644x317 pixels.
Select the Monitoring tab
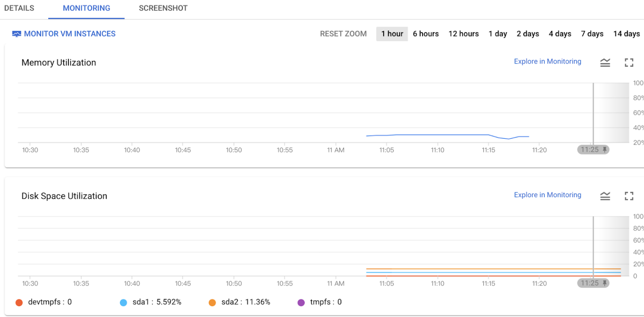pyautogui.click(x=86, y=8)
